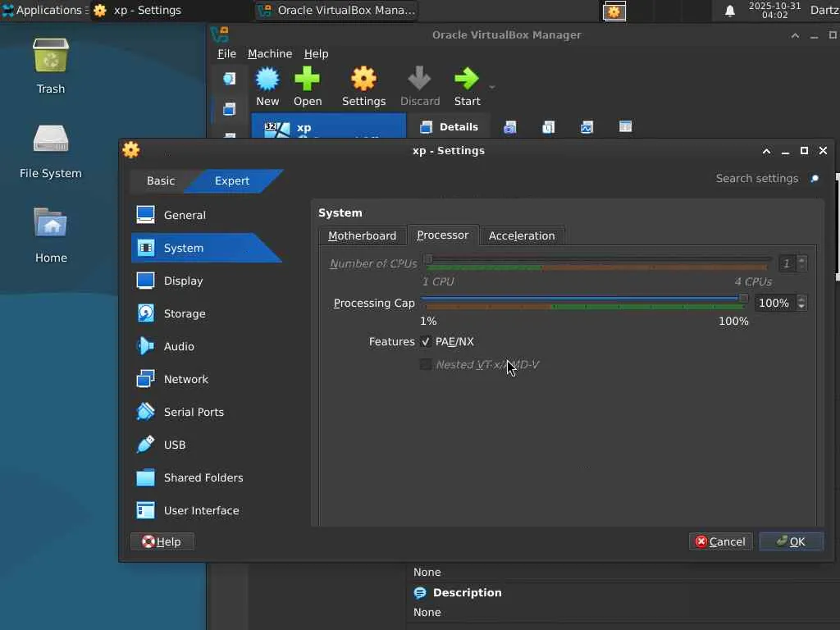Open the Machine menu
This screenshot has width=840, height=630.
[269, 53]
